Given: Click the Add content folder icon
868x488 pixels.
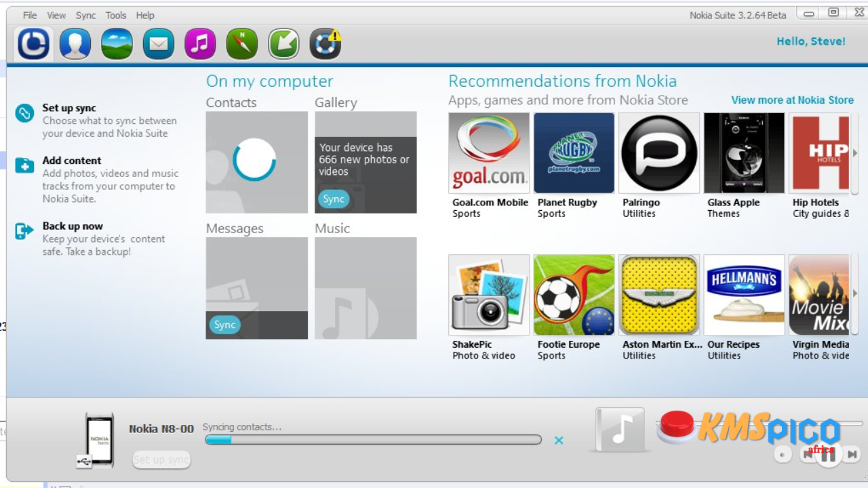Looking at the screenshot, I should [24, 165].
